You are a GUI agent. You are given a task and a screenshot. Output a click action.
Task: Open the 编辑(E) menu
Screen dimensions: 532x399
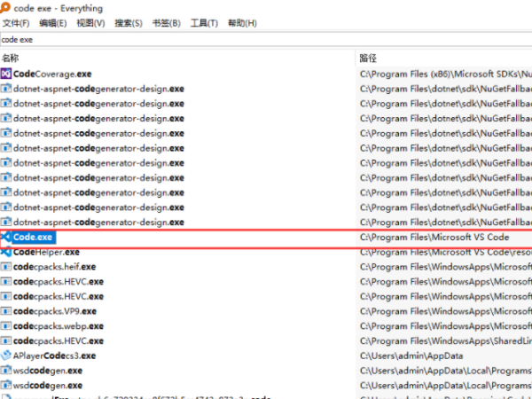(53, 23)
